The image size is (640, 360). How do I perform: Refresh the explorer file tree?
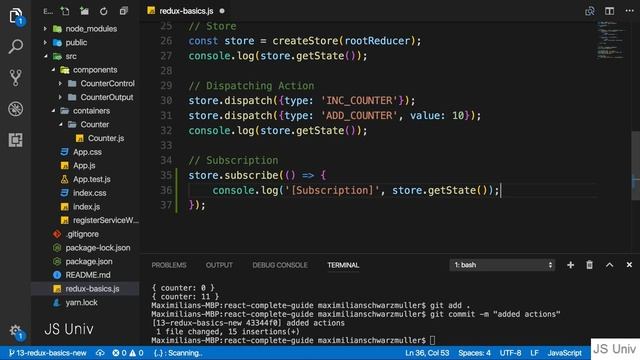[x=104, y=11]
